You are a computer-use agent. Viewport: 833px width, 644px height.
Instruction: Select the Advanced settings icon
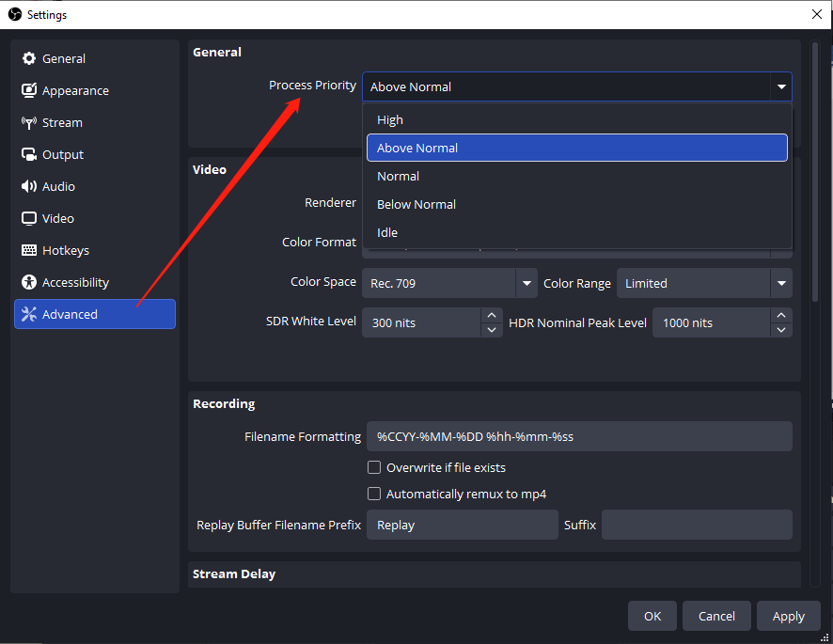pos(68,314)
